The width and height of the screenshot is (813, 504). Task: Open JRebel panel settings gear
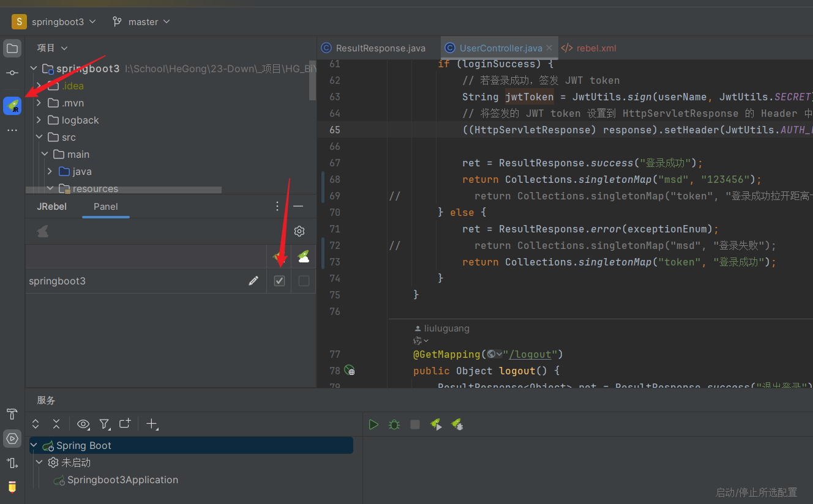pyautogui.click(x=299, y=231)
